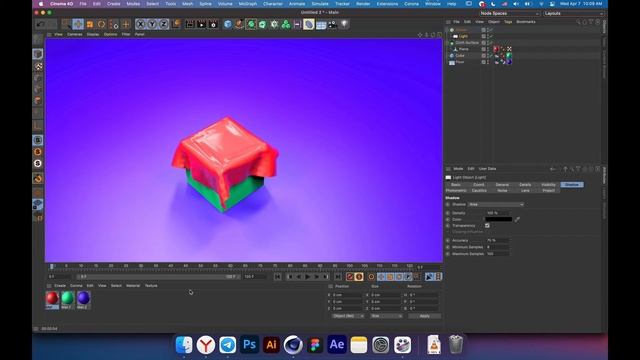Click the Make Editable icon in the left palette

38,39
